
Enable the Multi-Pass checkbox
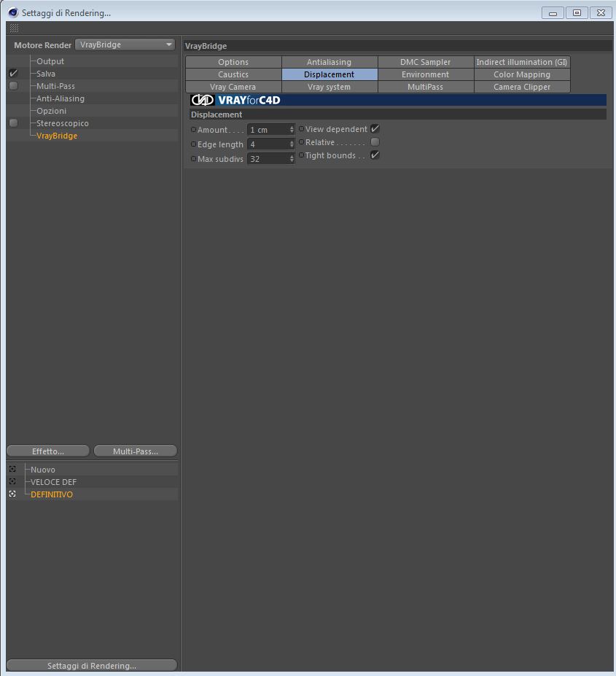[13, 86]
